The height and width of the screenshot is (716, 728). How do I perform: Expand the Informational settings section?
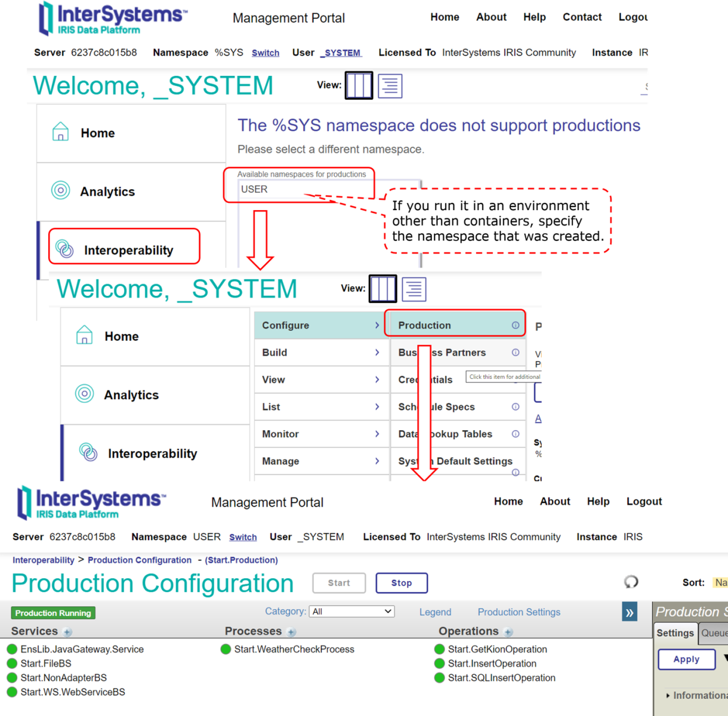668,695
